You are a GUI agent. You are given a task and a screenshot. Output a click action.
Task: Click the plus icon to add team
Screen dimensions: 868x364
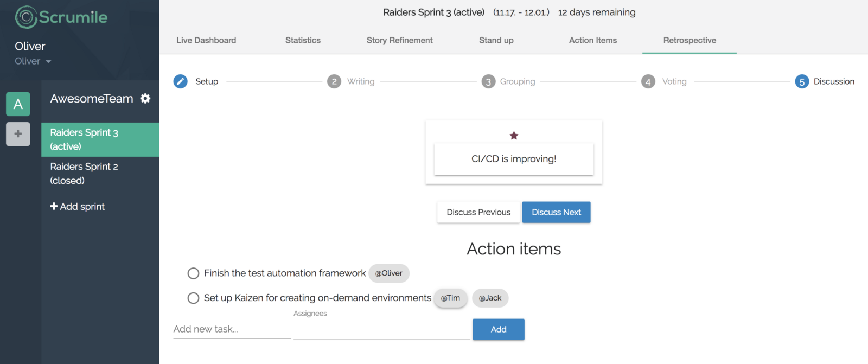coord(18,133)
